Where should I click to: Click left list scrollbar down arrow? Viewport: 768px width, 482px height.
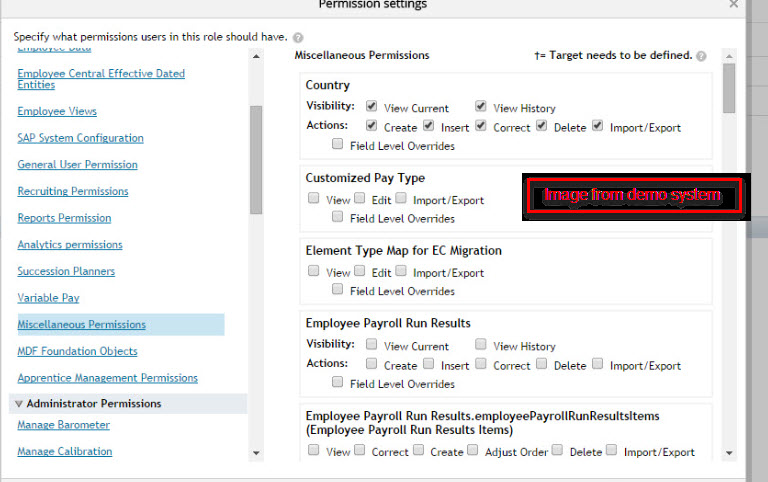[256, 453]
